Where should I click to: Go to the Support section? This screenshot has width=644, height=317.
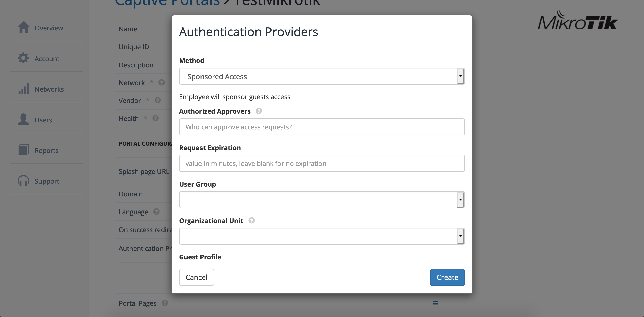pos(47,181)
